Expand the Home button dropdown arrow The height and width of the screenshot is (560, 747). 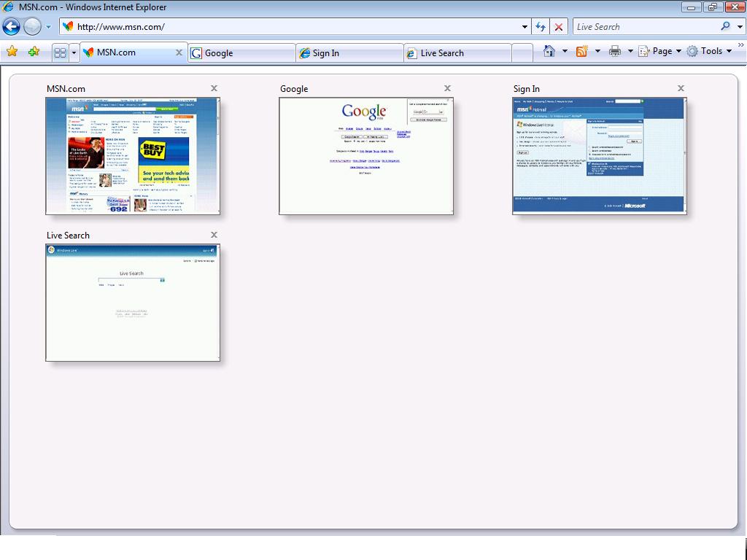[565, 51]
